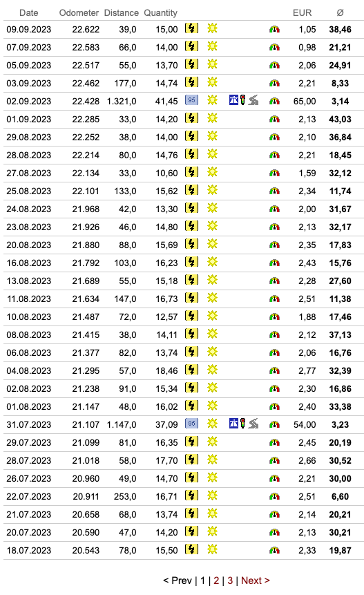The width and height of the screenshot is (364, 595).
Task: Click the 95 fuel icon on 02.09.2023
Action: tap(191, 100)
